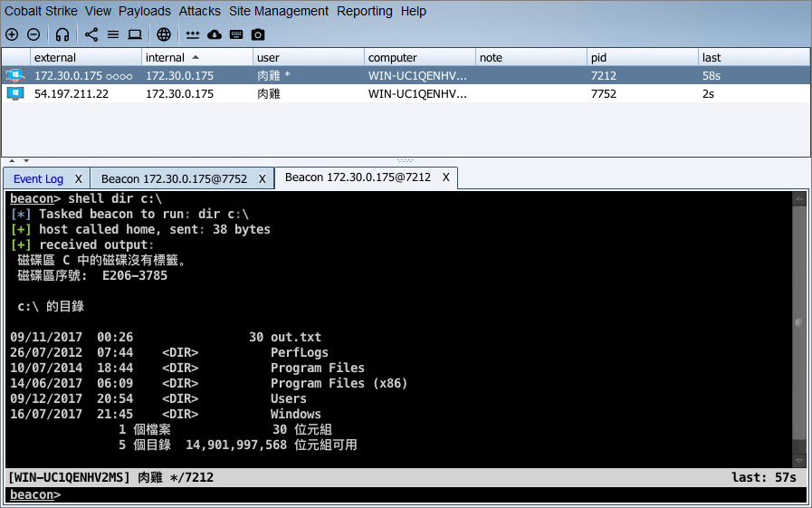The width and height of the screenshot is (812, 508).
Task: View screenshots via the camera icon
Action: pos(258,34)
